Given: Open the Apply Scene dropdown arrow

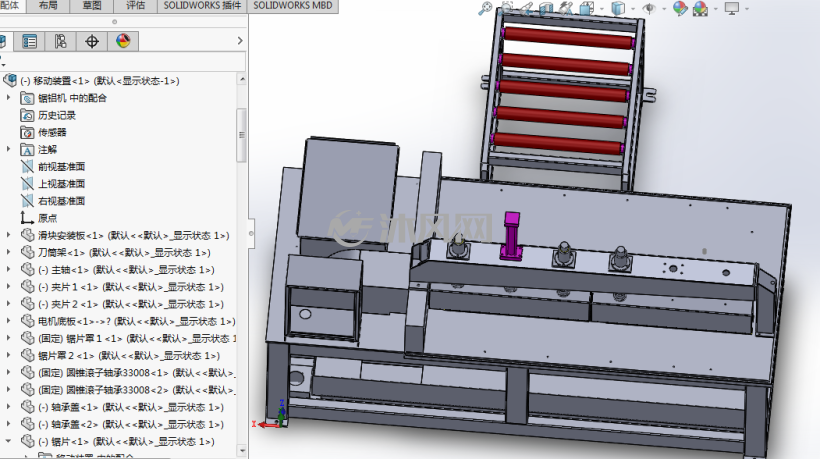Looking at the screenshot, I should click(715, 9).
